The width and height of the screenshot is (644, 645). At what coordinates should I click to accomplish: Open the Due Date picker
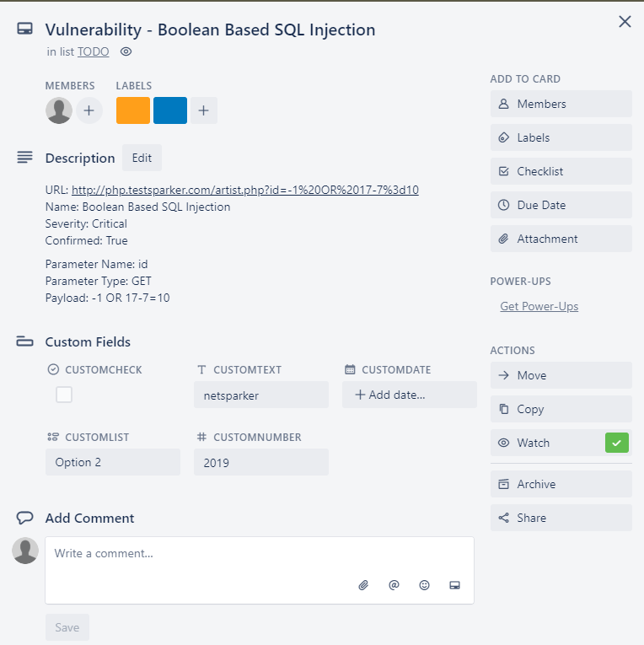pos(561,205)
